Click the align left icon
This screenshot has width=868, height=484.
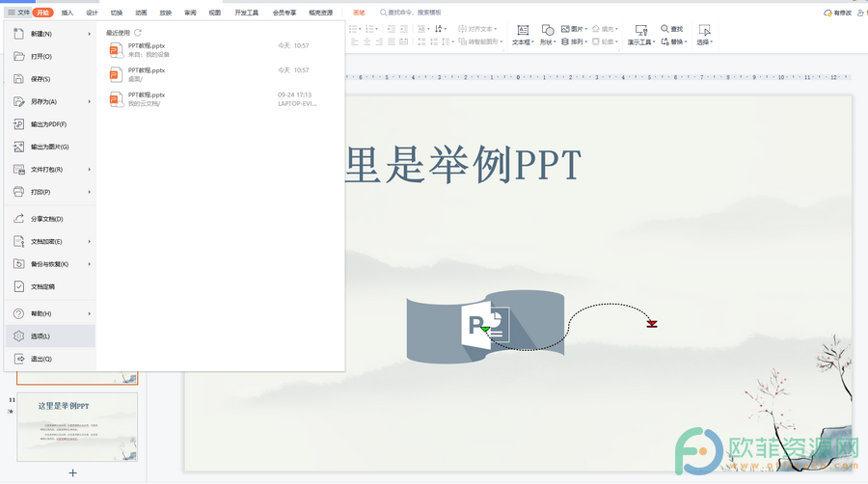(354, 42)
